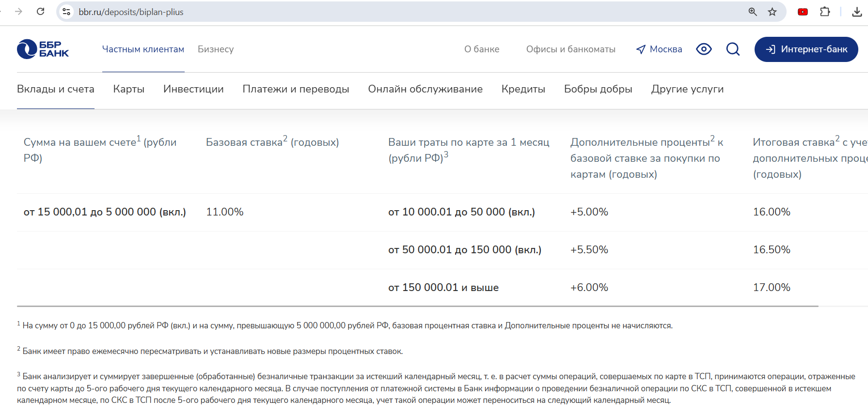Image resolution: width=868 pixels, height=415 pixels.
Task: Open site information icon in address bar
Action: coord(67,12)
